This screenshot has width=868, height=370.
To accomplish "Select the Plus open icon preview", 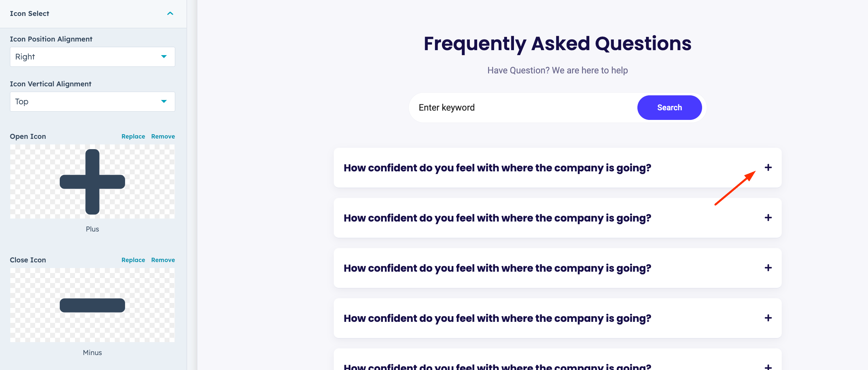I will (x=92, y=182).
